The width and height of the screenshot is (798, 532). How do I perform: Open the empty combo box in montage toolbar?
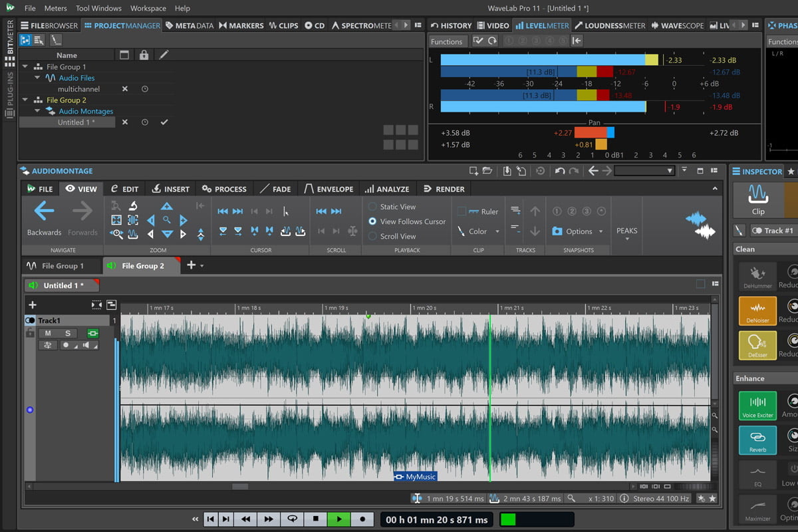(x=644, y=171)
